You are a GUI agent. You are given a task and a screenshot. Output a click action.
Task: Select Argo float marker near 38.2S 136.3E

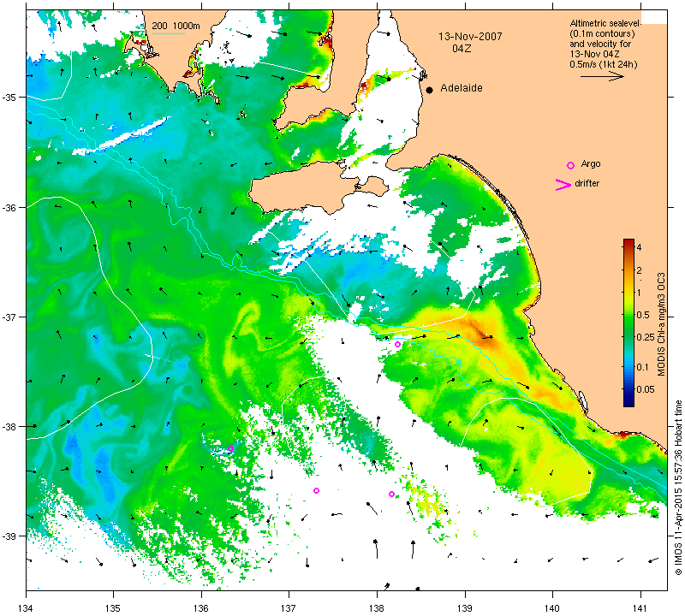click(230, 448)
